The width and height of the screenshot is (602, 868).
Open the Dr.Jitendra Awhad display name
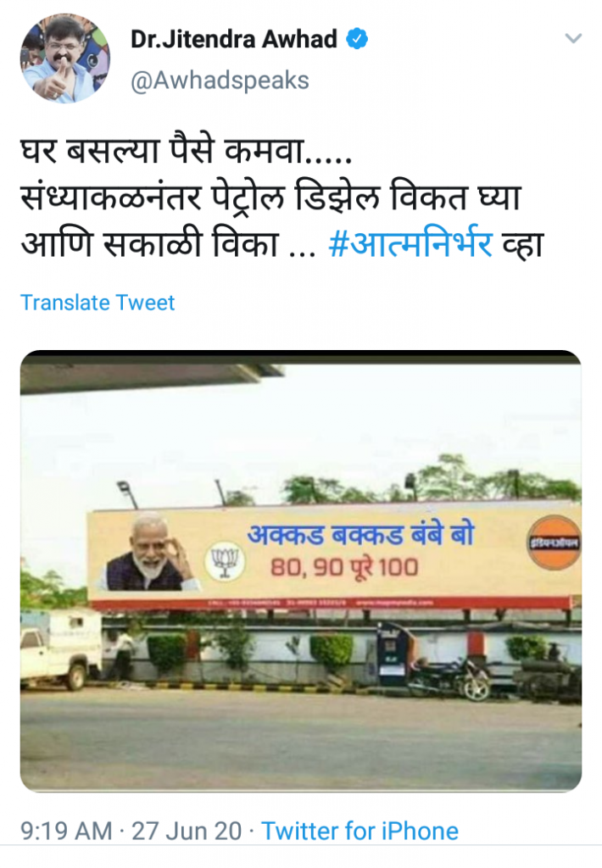(234, 39)
